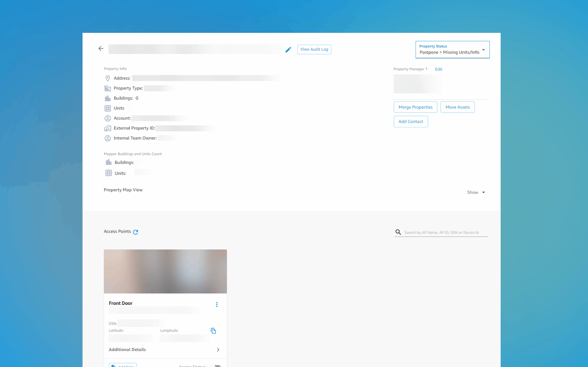This screenshot has width=588, height=367.
Task: Select the 'Front Door' access point title
Action: [x=120, y=303]
